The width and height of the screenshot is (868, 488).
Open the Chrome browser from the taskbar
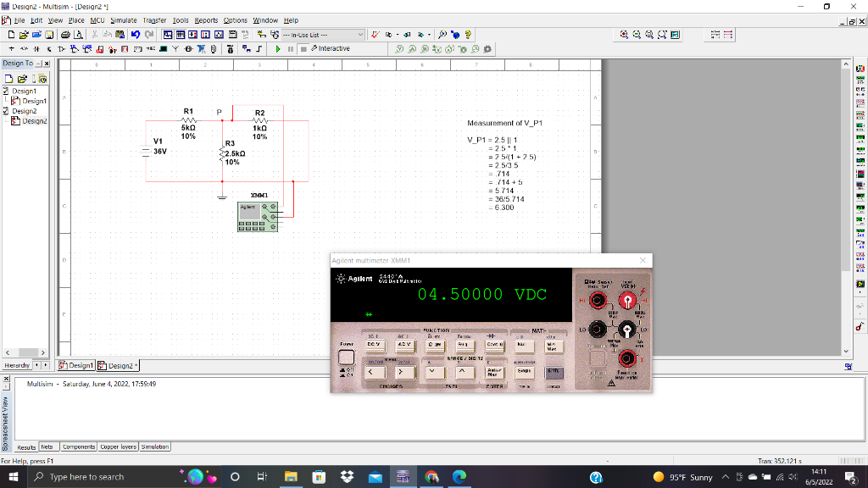pos(431,477)
